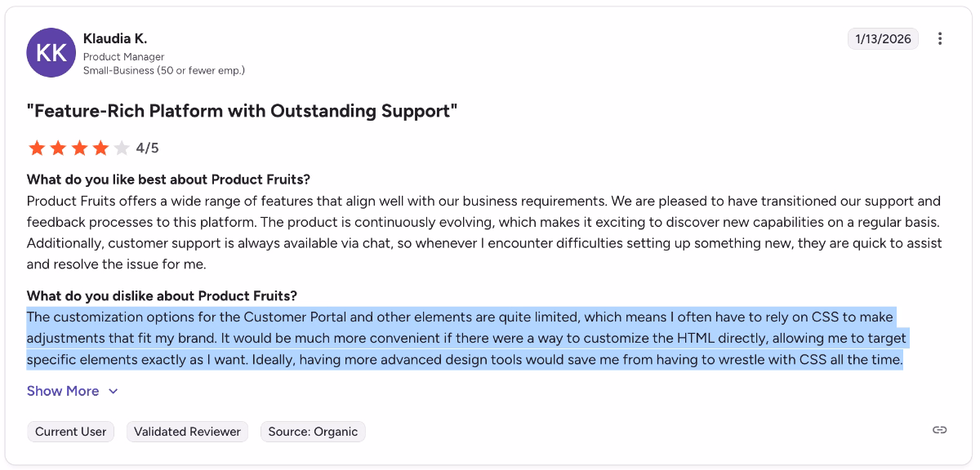Expand the review with Show More chevron
This screenshot has width=980, height=470.
click(x=114, y=391)
